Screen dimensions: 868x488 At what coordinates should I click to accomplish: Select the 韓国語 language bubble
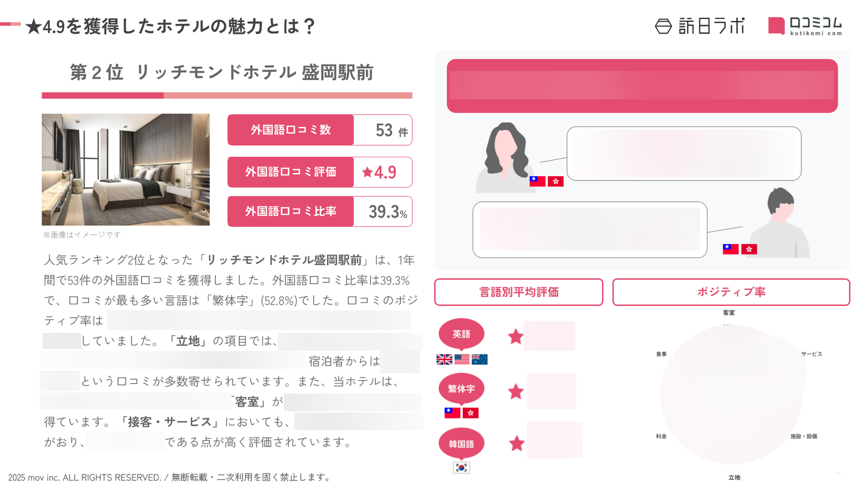coord(461,444)
